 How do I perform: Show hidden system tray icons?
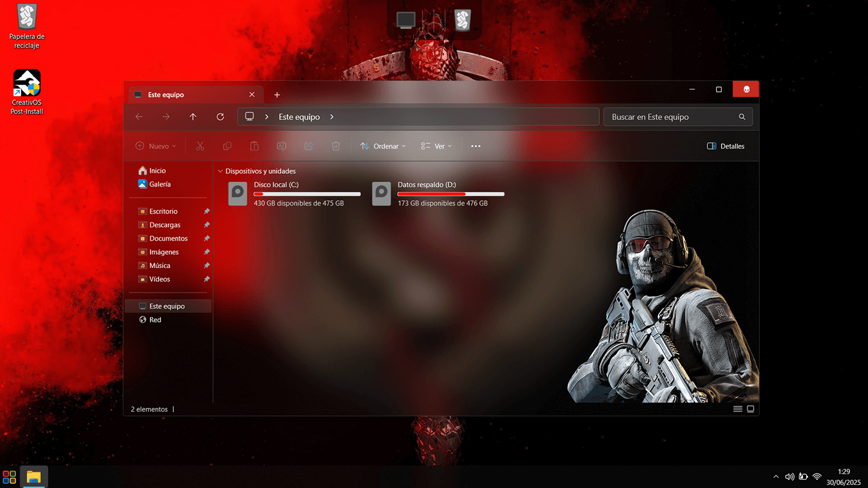pos(776,477)
